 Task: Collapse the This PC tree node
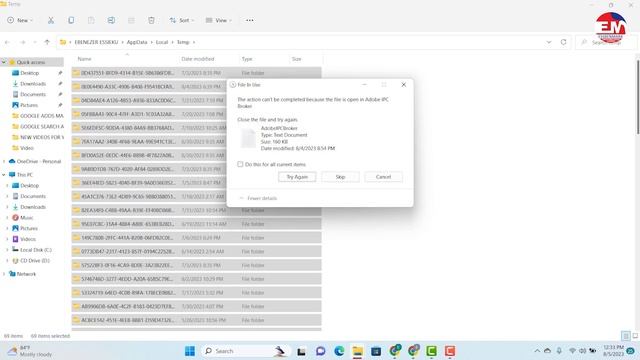coord(4,175)
